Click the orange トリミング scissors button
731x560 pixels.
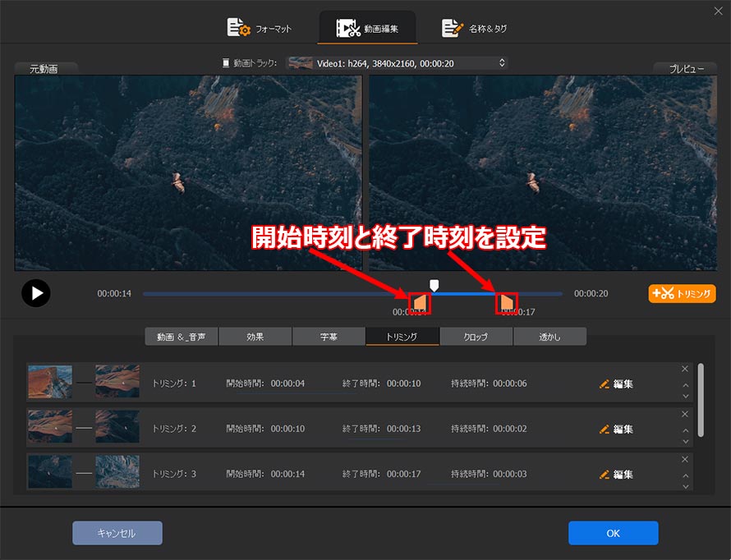coord(682,294)
